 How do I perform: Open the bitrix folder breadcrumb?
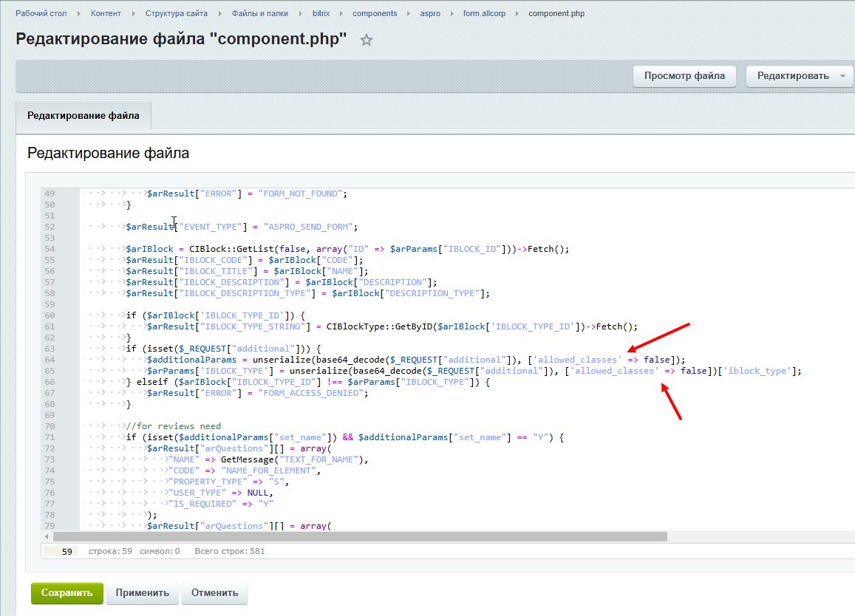point(321,13)
